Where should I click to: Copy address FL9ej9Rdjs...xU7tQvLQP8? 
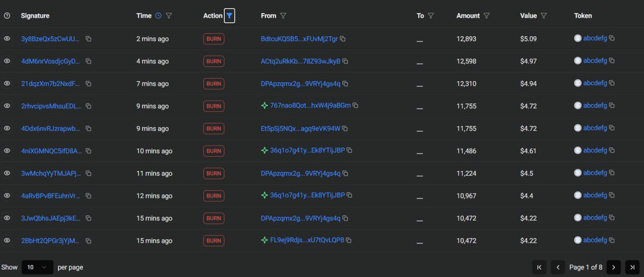349,240
